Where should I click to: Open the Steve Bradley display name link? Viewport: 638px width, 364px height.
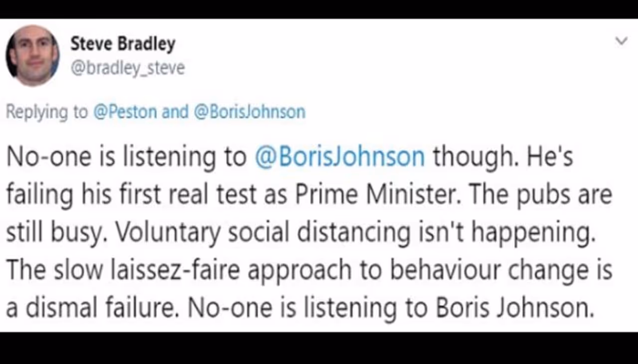123,44
